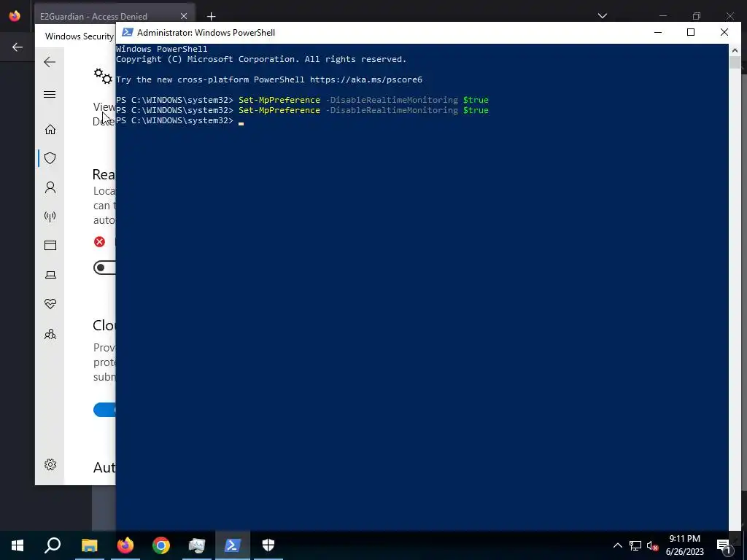Open Windows Security settings gear

click(x=50, y=464)
